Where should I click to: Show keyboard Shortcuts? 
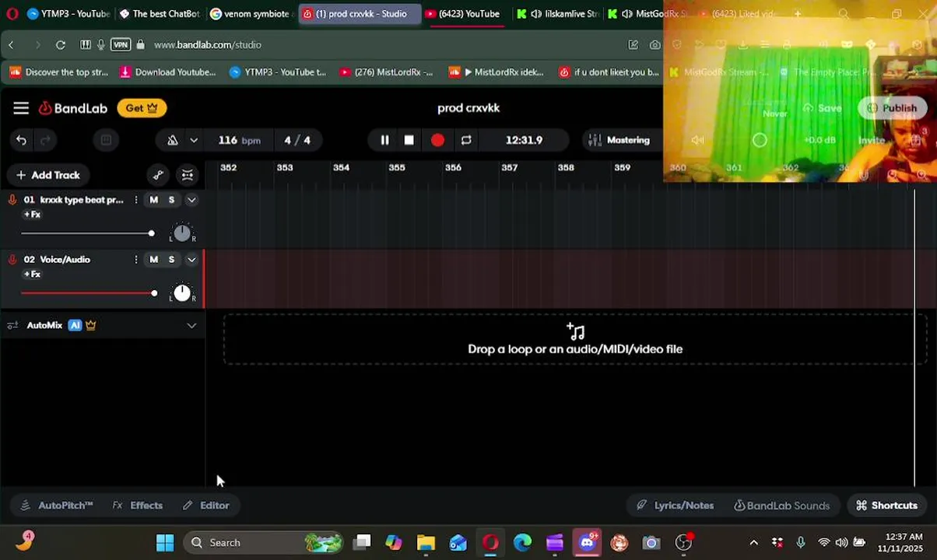(x=886, y=506)
